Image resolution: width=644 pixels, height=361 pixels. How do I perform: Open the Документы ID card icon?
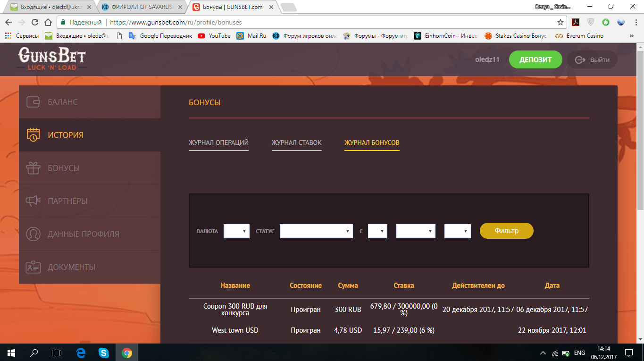[33, 267]
